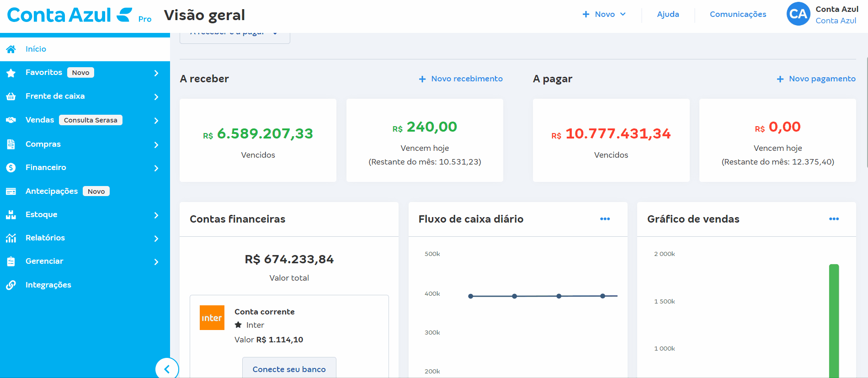The image size is (868, 378).
Task: Open the R$ 0,00 Vencem hoje card
Action: click(x=777, y=140)
